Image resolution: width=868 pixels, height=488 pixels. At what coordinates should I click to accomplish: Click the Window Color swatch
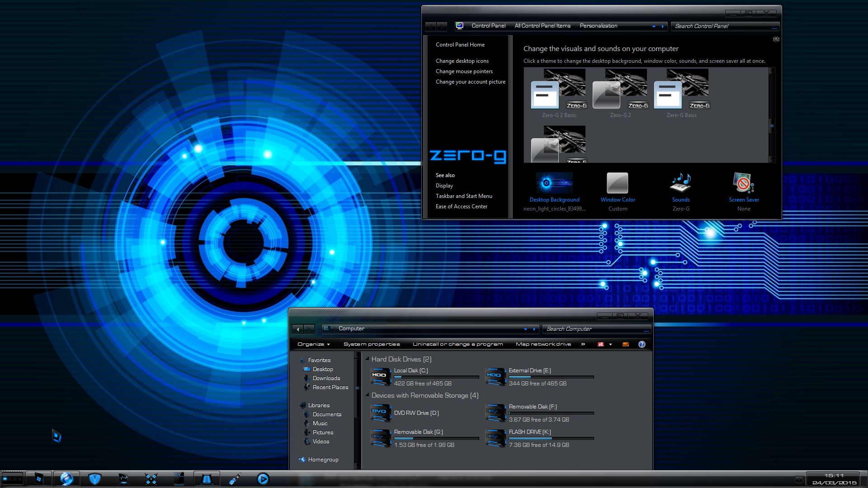click(x=617, y=183)
